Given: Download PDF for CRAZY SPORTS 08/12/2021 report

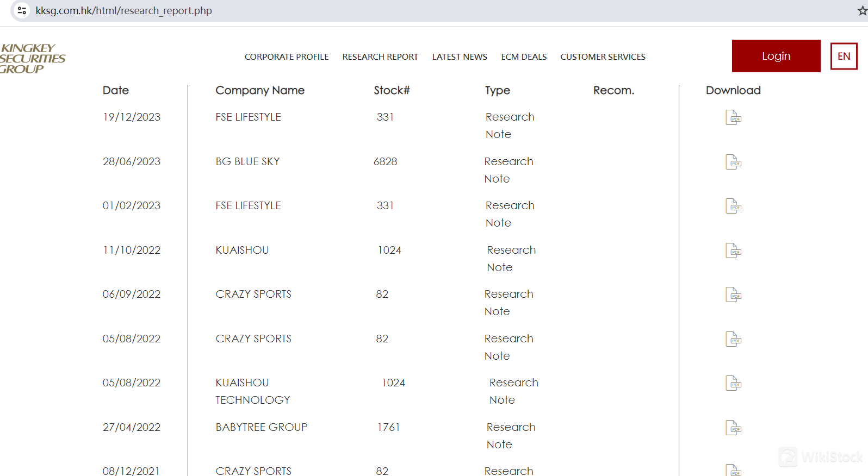Looking at the screenshot, I should (733, 470).
